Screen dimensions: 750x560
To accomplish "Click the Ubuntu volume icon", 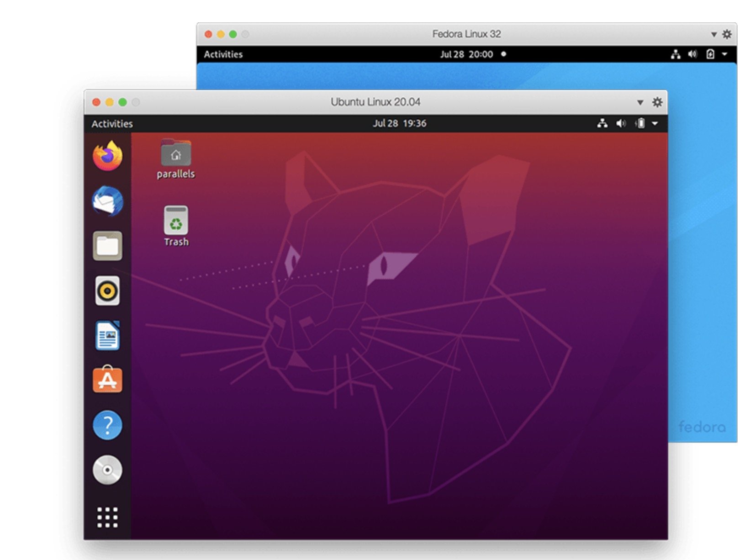I will [621, 123].
